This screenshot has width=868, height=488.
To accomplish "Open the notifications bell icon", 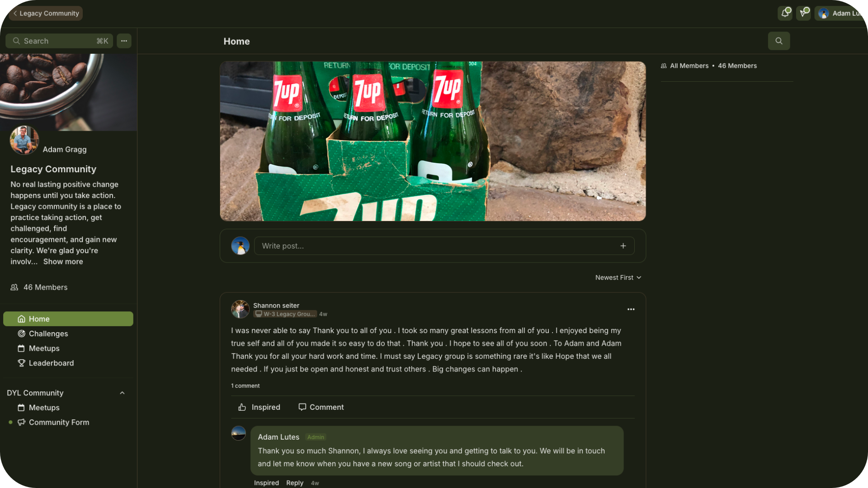I will click(785, 13).
